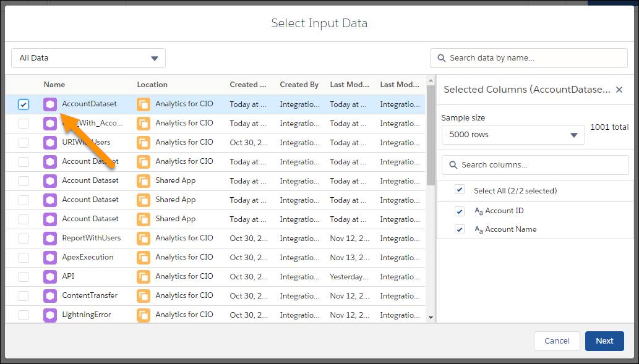639x364 pixels.
Task: Sort by the Created ... date column header
Action: point(248,85)
